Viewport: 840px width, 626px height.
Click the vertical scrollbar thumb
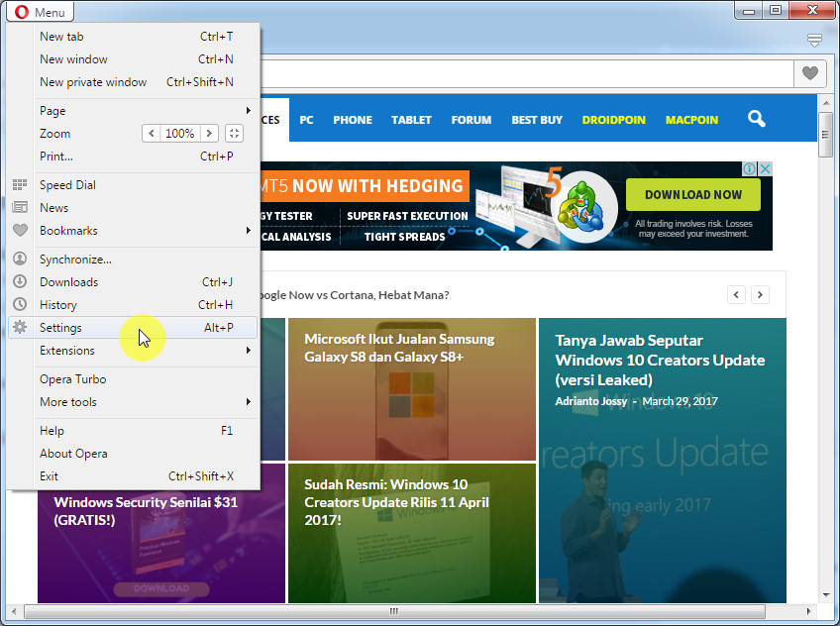[825, 135]
